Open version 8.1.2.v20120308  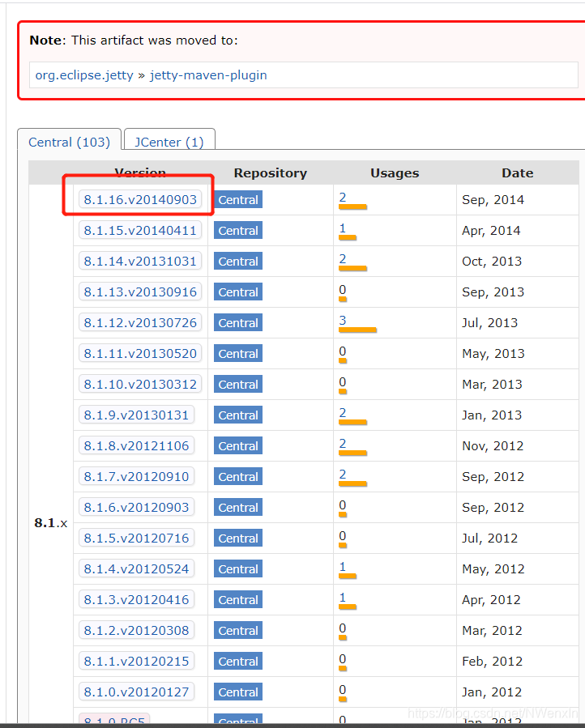coord(137,630)
